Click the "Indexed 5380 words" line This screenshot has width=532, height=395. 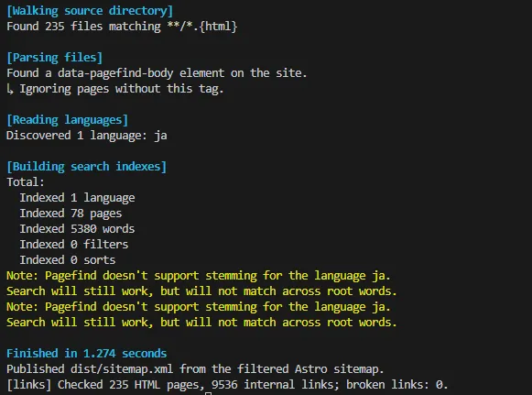[77, 229]
